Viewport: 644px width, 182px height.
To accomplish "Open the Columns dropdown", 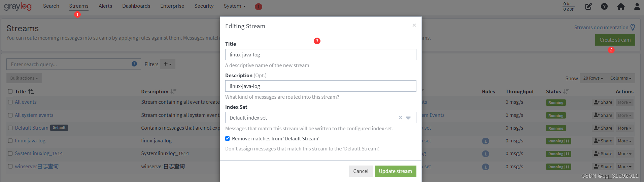I will click(621, 78).
